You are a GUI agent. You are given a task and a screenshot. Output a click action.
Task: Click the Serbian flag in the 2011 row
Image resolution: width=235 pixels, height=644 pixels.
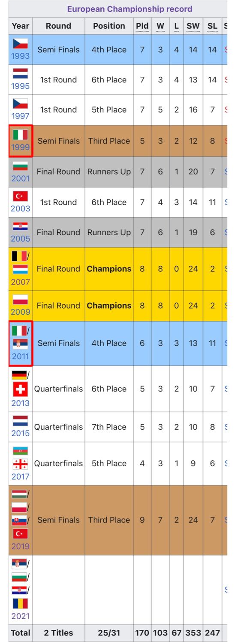click(20, 343)
